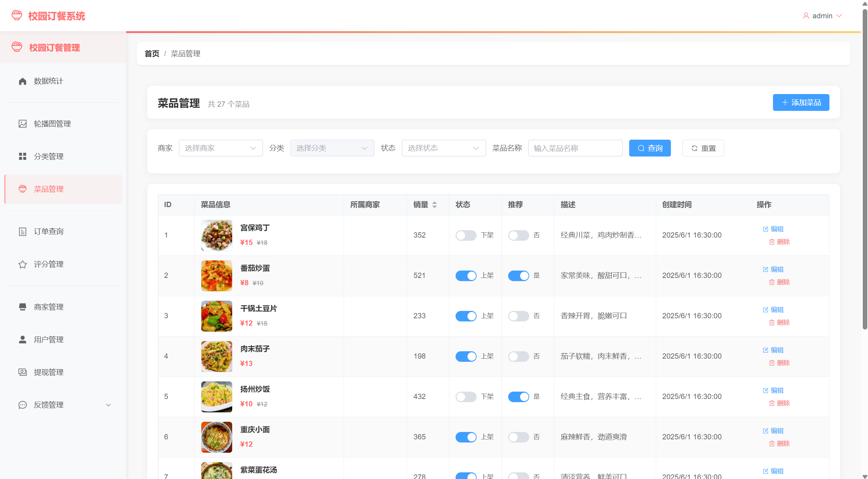
Task: Open admin user menu
Action: coord(822,16)
